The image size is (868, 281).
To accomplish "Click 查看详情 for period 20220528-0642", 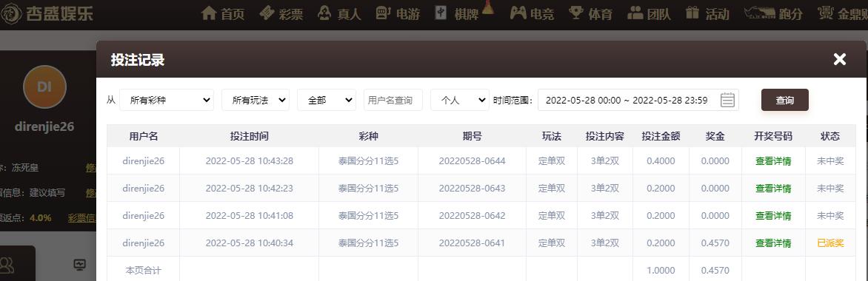I will [x=773, y=216].
